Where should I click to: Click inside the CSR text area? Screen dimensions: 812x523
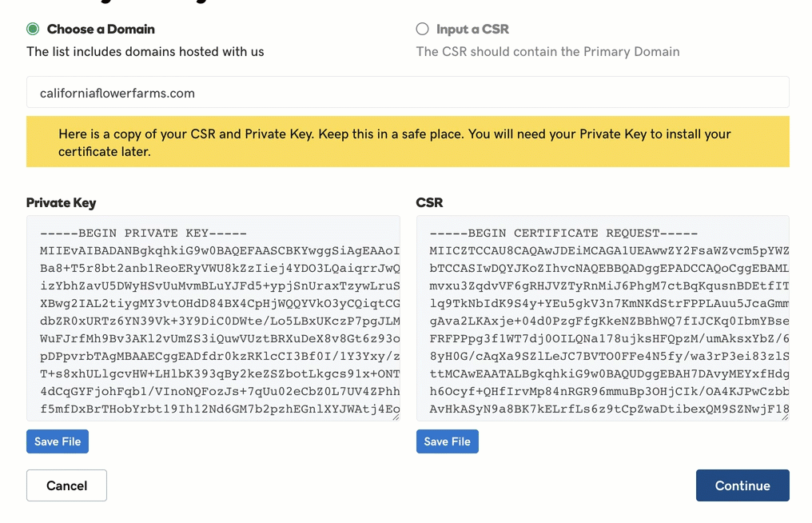[x=603, y=318]
